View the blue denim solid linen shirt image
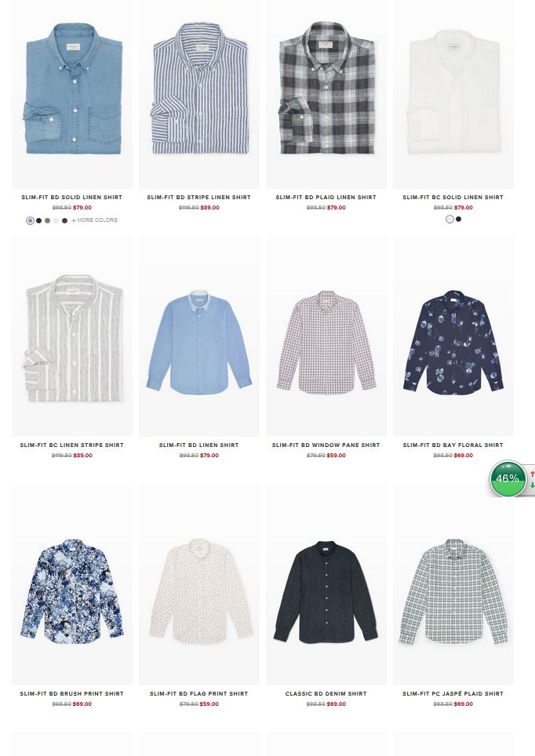Viewport: 535px width, 756px height. coord(72,94)
